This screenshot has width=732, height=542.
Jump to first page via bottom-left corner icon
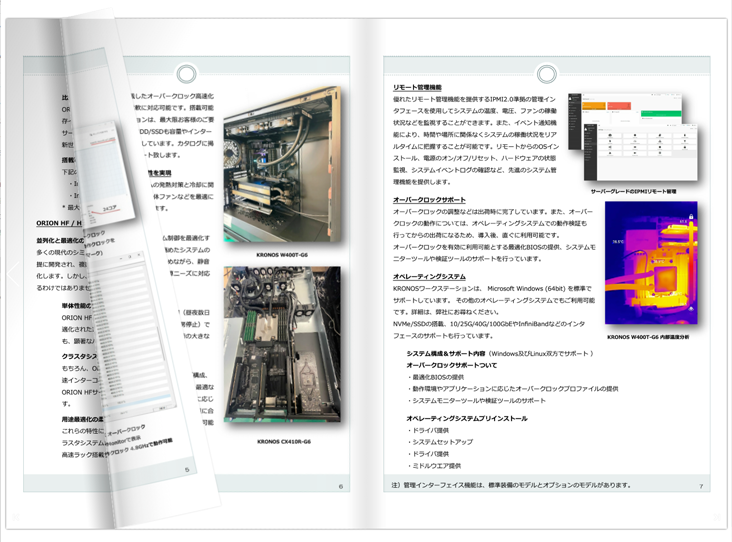click(15, 517)
